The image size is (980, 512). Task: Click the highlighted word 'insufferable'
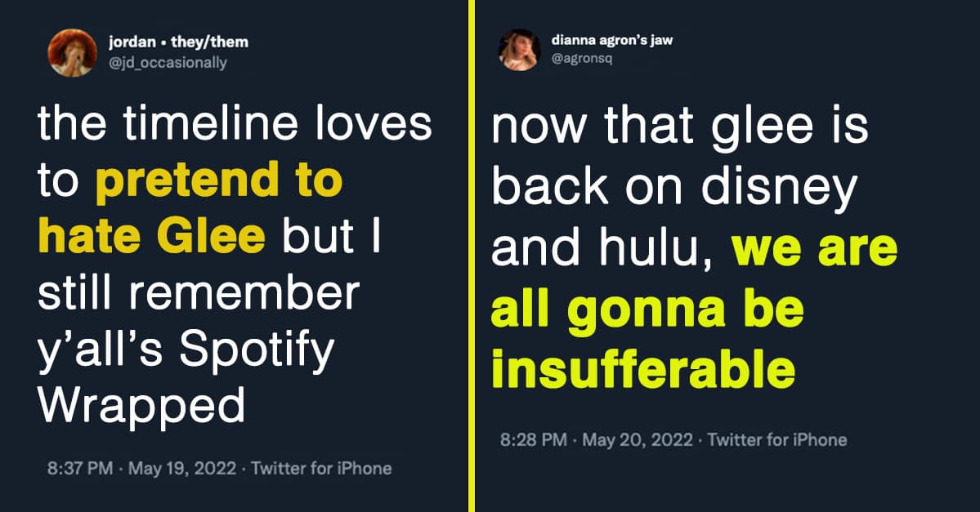click(643, 369)
